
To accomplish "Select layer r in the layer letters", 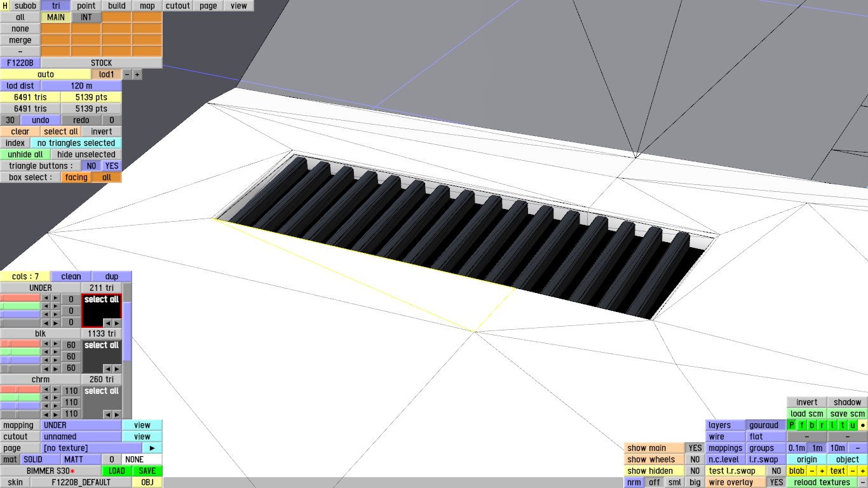I will tap(822, 425).
